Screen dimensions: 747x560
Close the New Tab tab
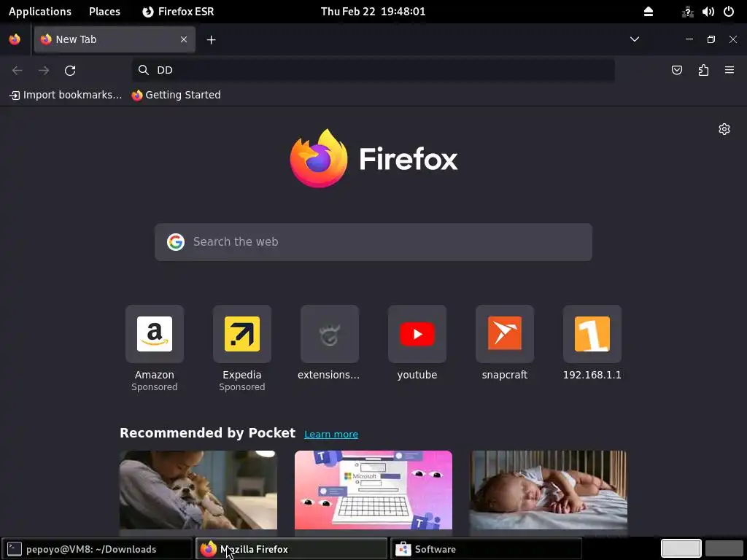coord(183,39)
